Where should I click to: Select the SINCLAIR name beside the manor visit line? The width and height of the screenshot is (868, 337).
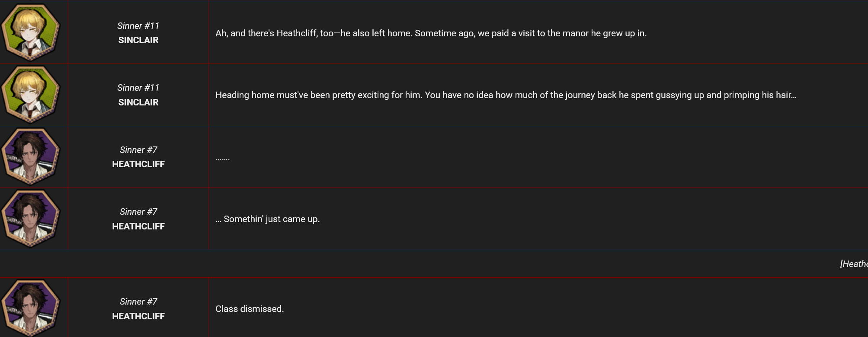(x=138, y=40)
